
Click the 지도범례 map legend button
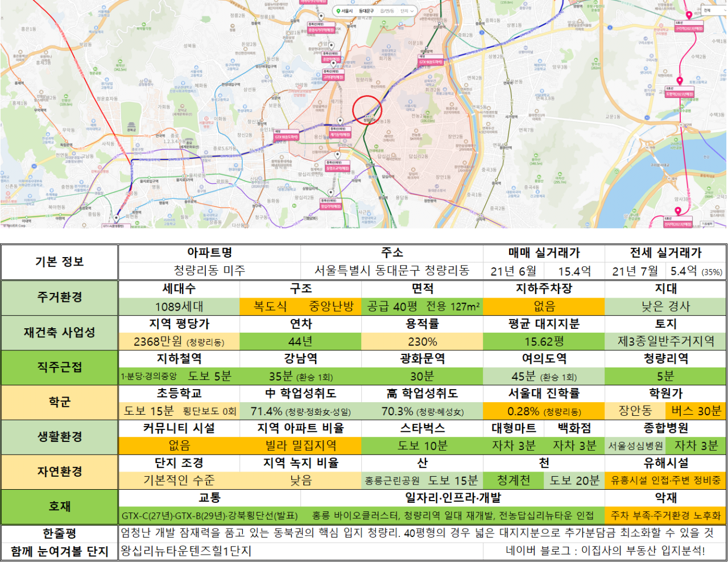[x=707, y=224]
